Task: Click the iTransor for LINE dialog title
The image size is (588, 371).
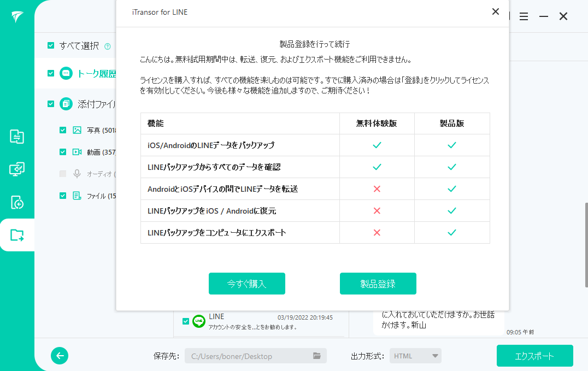Action: [x=160, y=12]
